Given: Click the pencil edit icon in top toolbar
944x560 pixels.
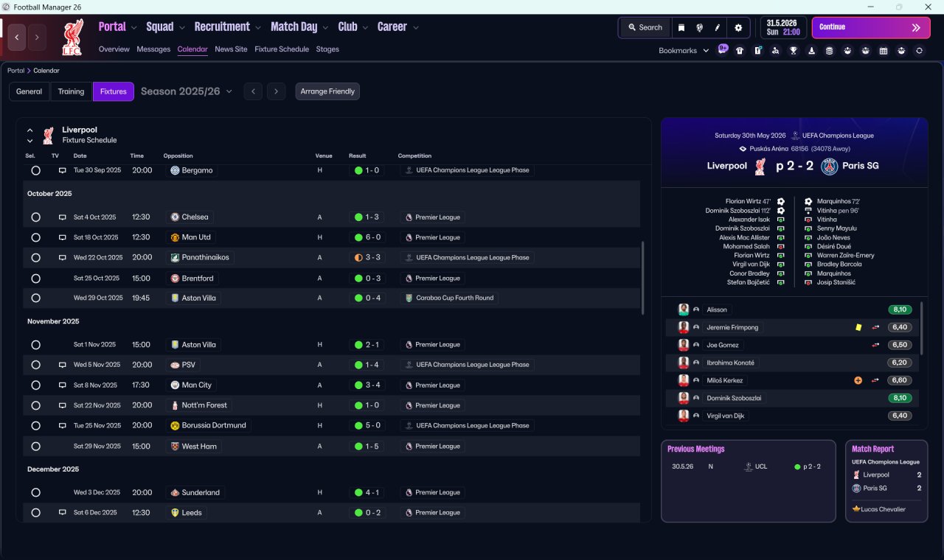Looking at the screenshot, I should click(718, 27).
